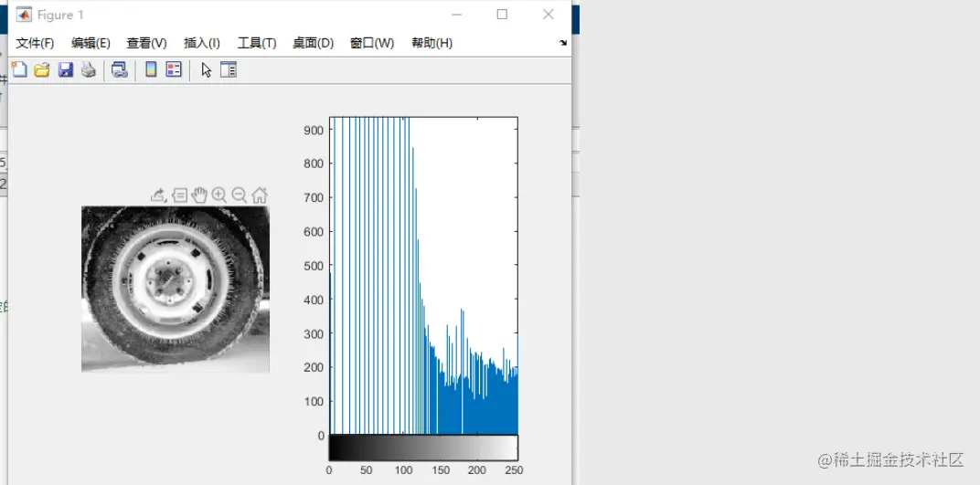The height and width of the screenshot is (485, 980).
Task: Save the figure with the floppy disk icon
Action: [x=66, y=70]
